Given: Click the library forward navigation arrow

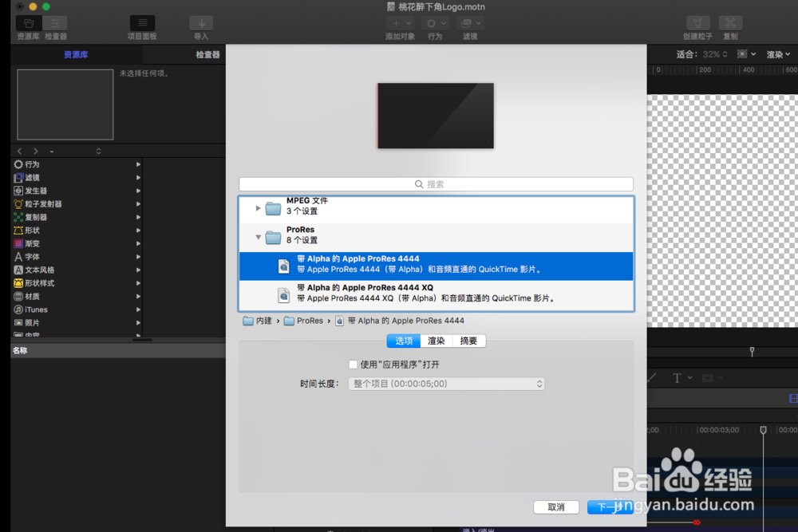Looking at the screenshot, I should coord(36,151).
